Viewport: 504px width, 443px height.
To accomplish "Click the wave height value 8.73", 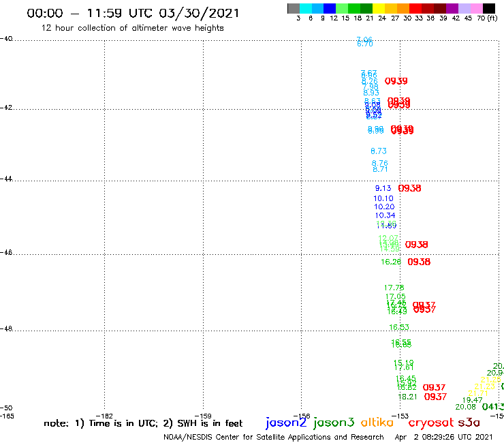I will 378,151.
